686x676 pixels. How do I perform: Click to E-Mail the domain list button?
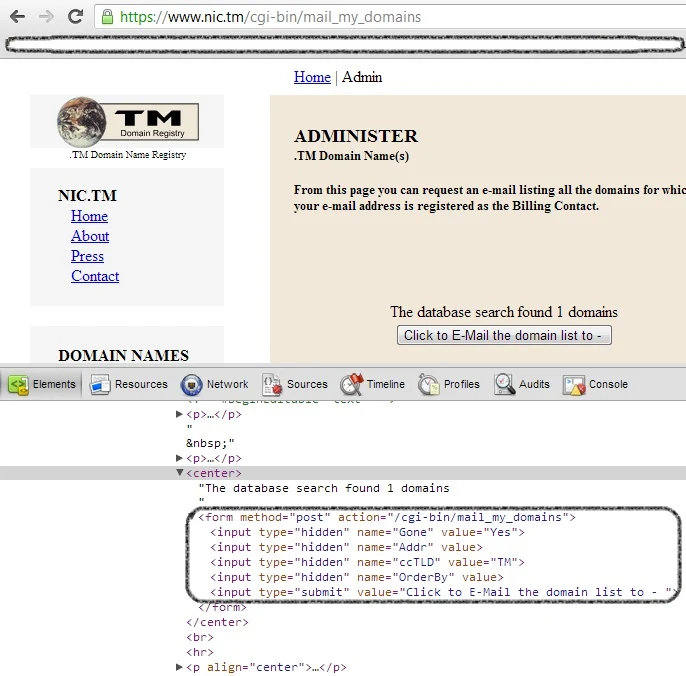coord(504,335)
